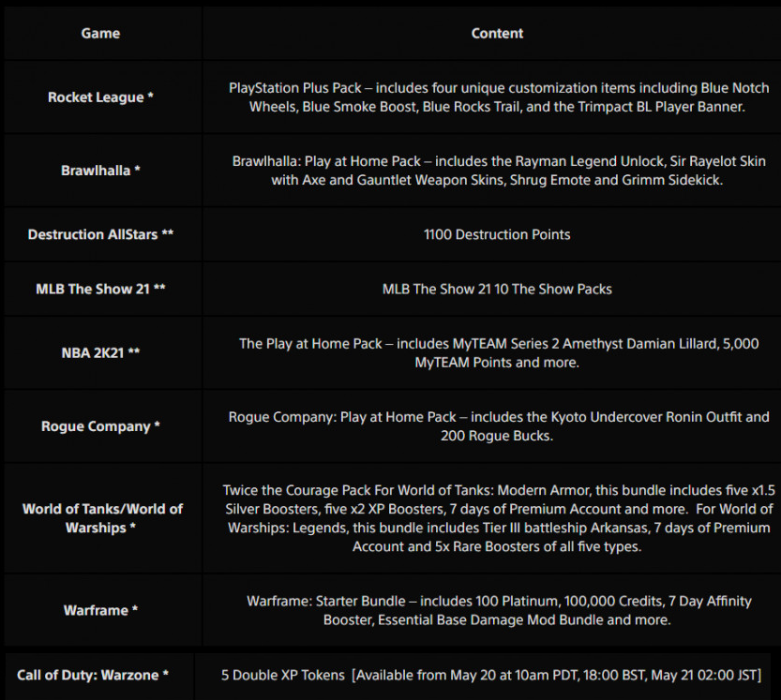Click the Kyoto Undercover Ronin Outfit description
781x700 pixels.
tap(497, 426)
